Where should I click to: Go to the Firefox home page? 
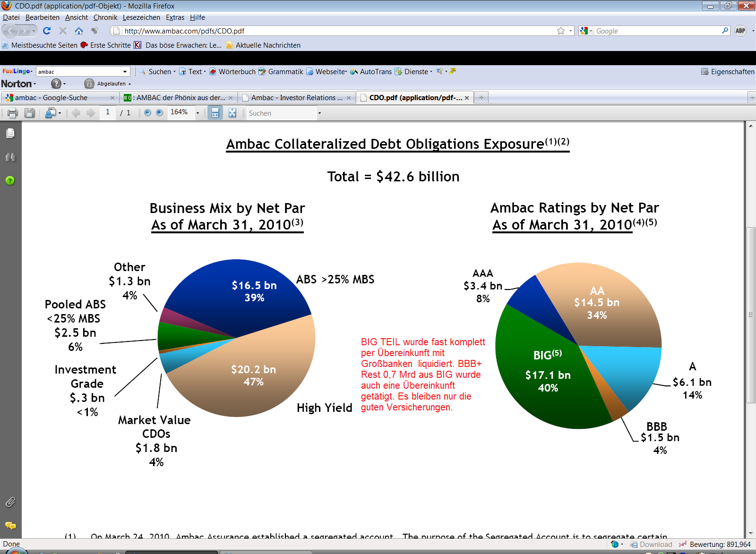pyautogui.click(x=78, y=31)
